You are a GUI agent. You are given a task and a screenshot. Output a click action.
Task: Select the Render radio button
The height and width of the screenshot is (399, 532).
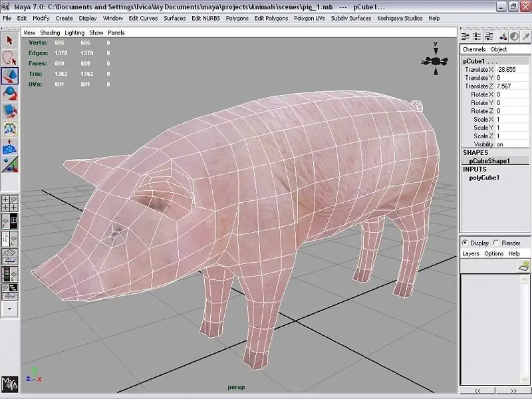point(495,243)
